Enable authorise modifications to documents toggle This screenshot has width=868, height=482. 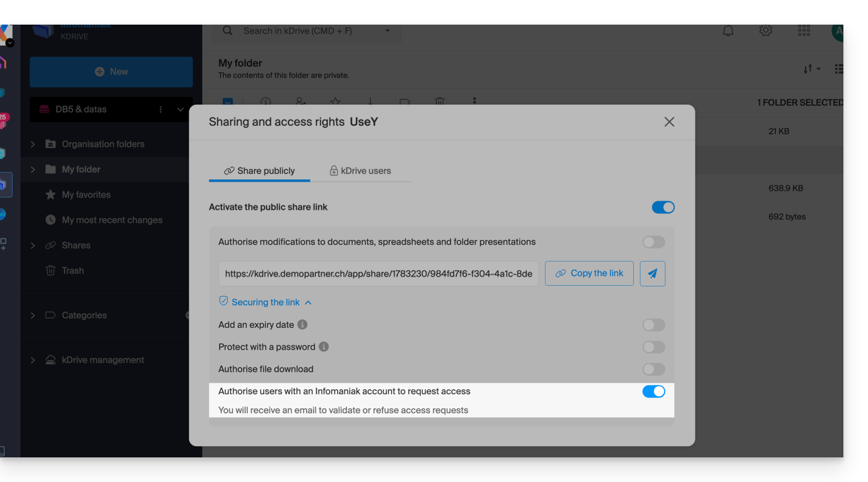[653, 242]
